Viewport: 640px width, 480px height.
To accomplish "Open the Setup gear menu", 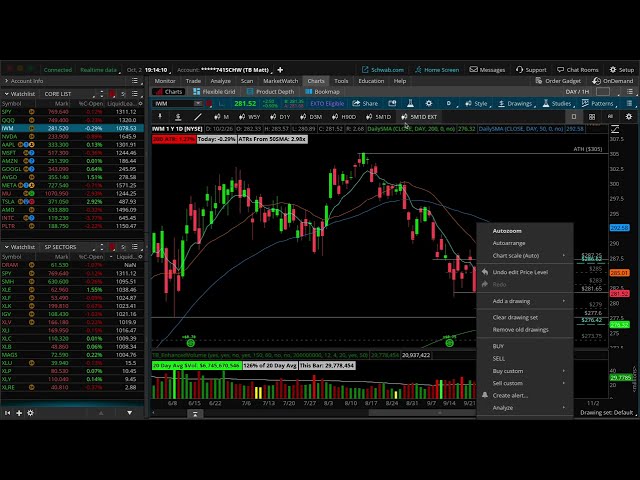I will coord(622,70).
